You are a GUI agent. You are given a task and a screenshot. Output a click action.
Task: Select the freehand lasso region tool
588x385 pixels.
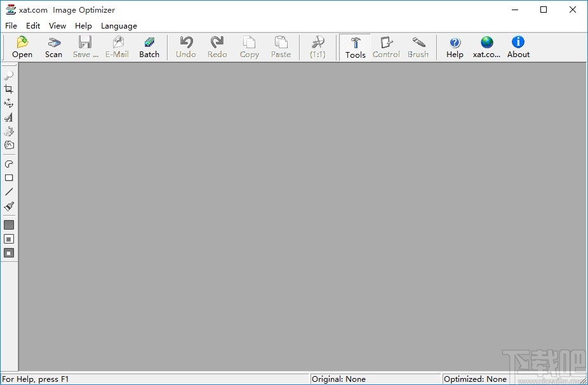click(9, 164)
